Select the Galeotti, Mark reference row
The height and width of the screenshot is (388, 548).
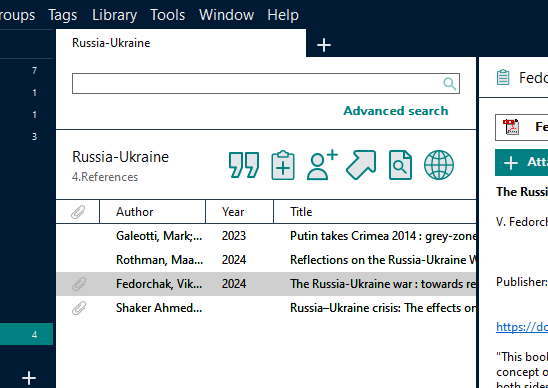[266, 236]
